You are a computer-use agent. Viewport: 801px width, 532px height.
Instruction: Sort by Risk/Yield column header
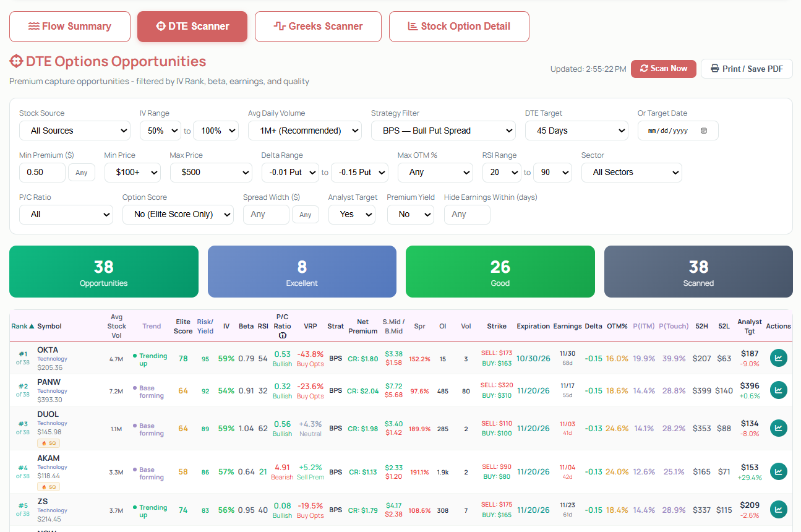tap(205, 326)
